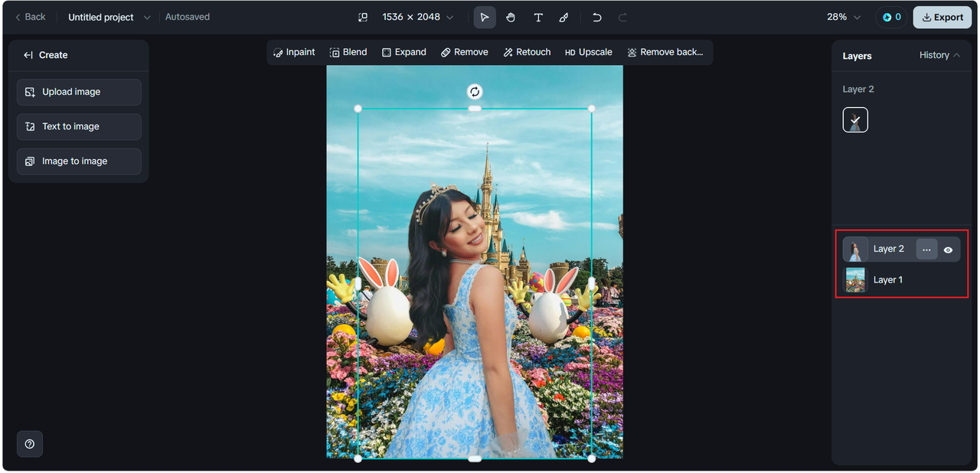Select the Text tool

pyautogui.click(x=538, y=17)
